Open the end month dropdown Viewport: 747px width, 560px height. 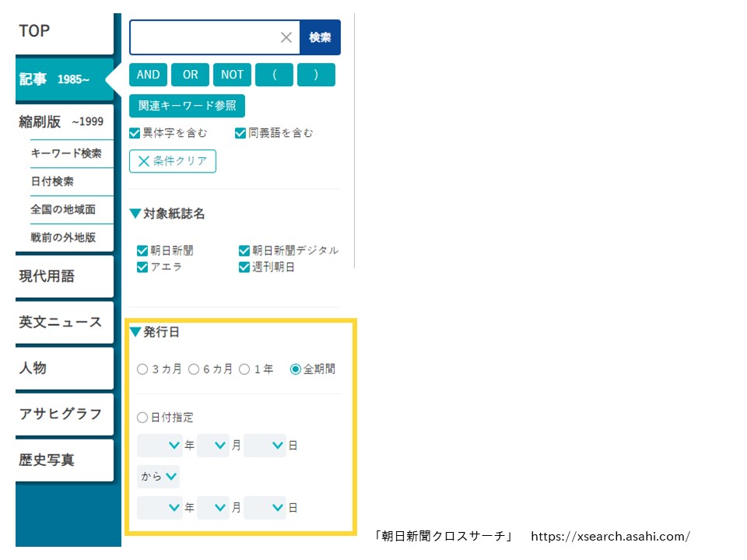pyautogui.click(x=213, y=508)
